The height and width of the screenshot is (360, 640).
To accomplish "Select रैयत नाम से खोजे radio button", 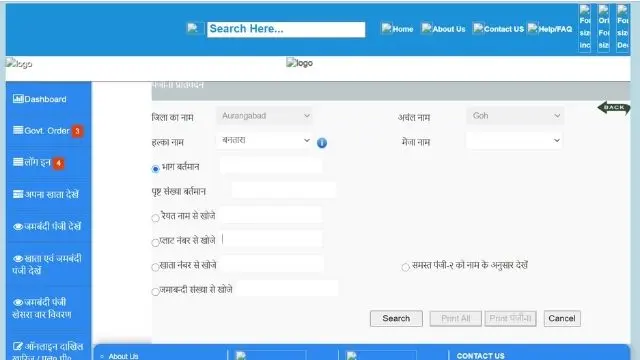I will pos(155,218).
